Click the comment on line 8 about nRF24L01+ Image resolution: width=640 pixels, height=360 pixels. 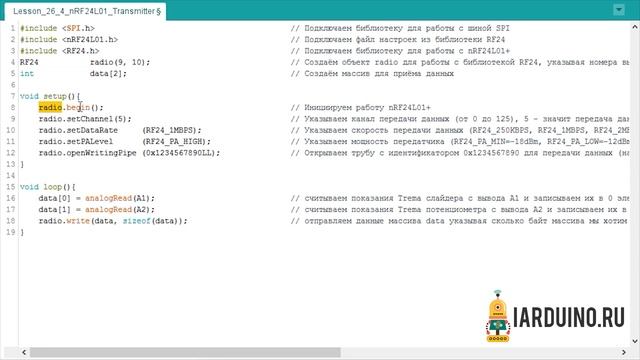[361, 107]
